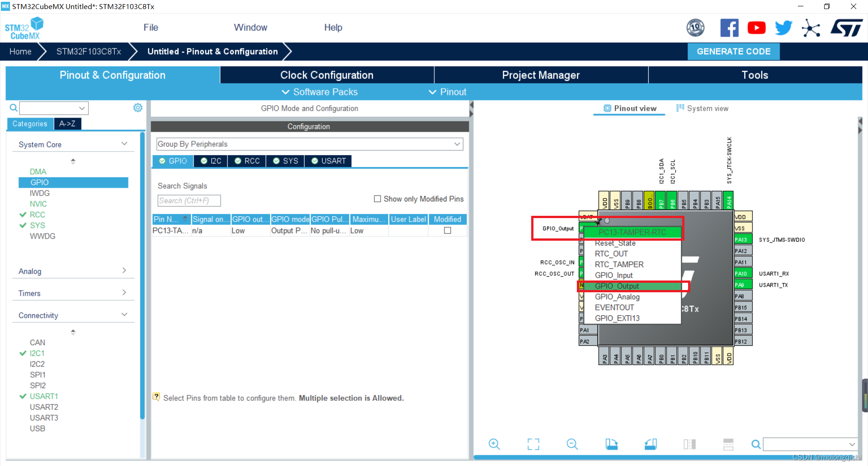
Task: Open the RCC configuration tab
Action: point(247,161)
